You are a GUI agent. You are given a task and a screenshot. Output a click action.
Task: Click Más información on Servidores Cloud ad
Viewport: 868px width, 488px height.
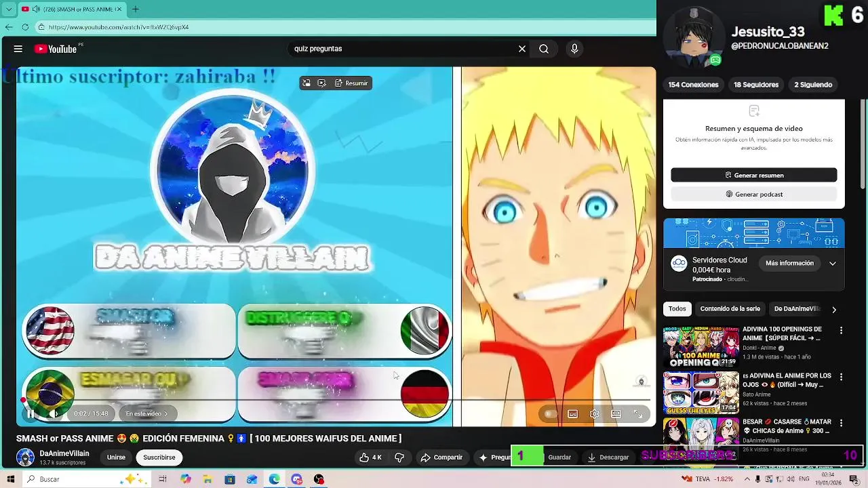coord(789,263)
